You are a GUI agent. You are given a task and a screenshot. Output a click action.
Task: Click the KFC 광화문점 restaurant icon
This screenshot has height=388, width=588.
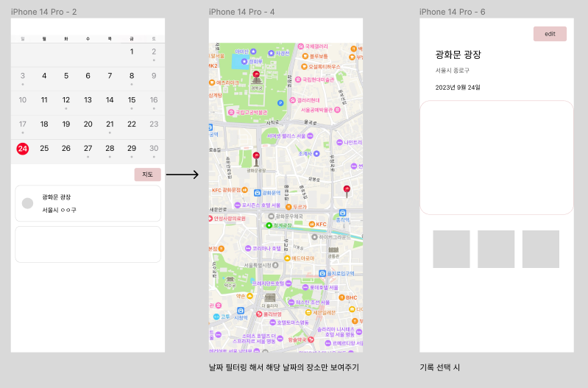coord(245,190)
